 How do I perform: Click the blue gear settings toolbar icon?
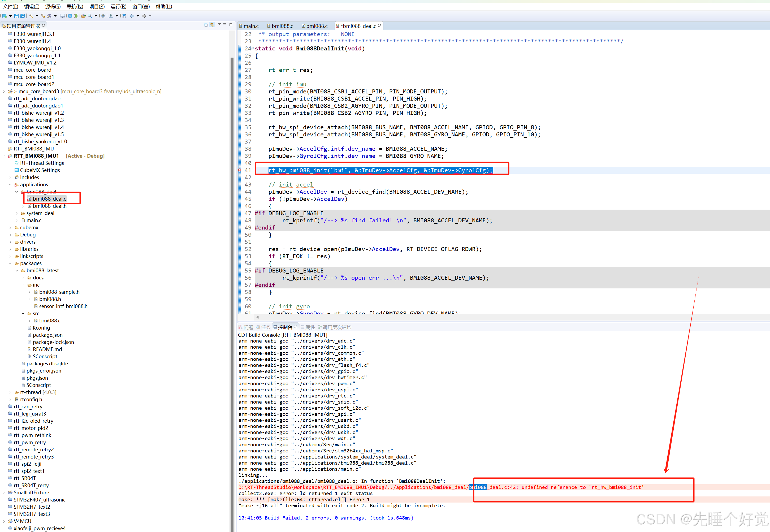(x=70, y=16)
